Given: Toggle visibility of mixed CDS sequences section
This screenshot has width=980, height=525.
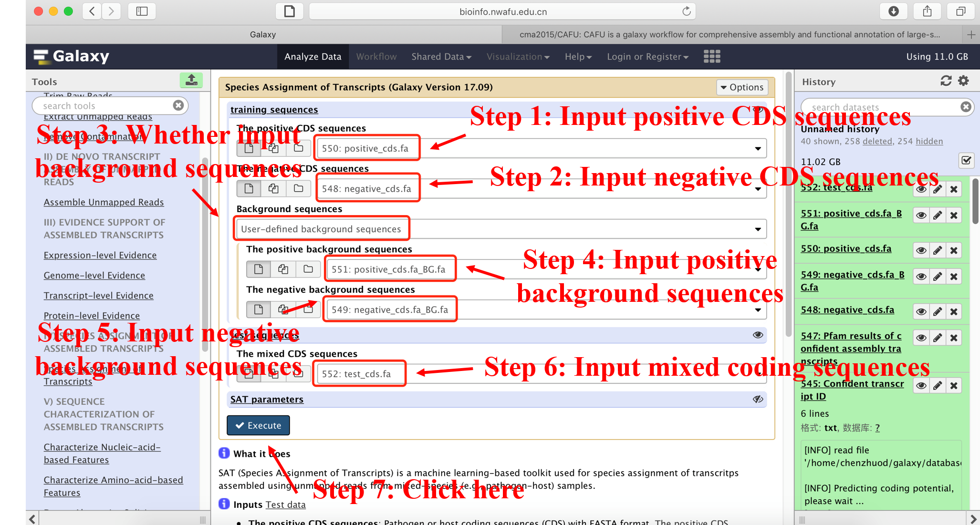Looking at the screenshot, I should [x=757, y=334].
